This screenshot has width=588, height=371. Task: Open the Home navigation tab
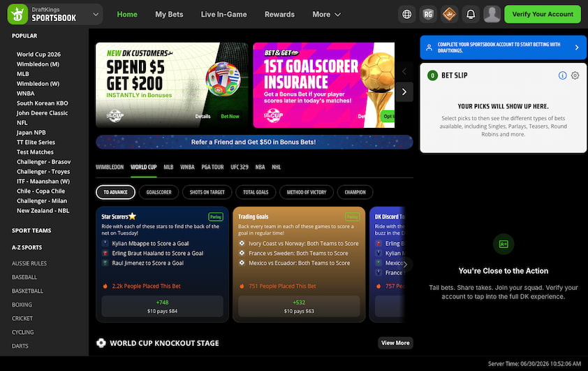(127, 14)
